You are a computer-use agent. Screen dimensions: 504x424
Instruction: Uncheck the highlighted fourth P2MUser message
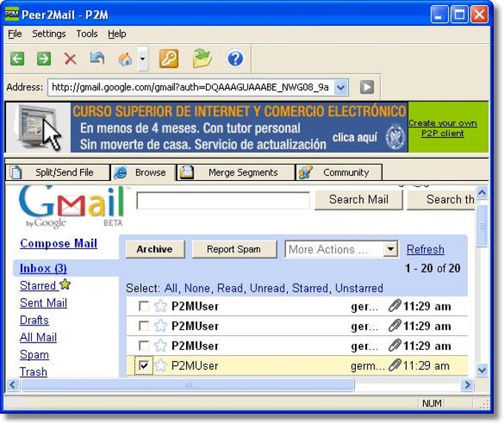pos(143,366)
